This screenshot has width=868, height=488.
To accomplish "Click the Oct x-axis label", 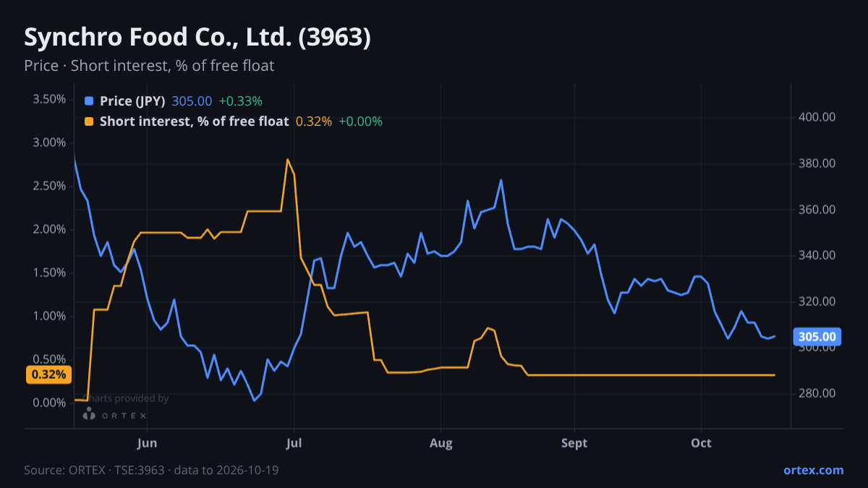I will pyautogui.click(x=702, y=442).
